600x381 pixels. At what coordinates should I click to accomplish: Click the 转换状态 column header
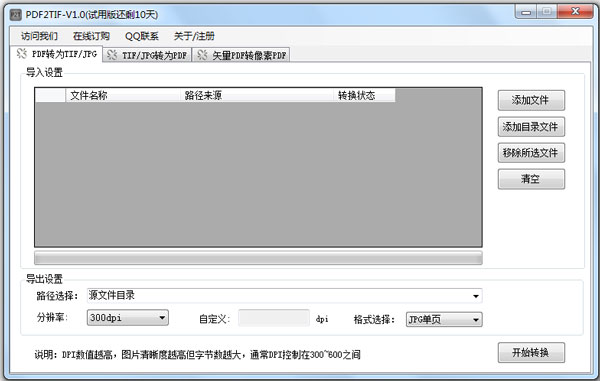(x=364, y=95)
